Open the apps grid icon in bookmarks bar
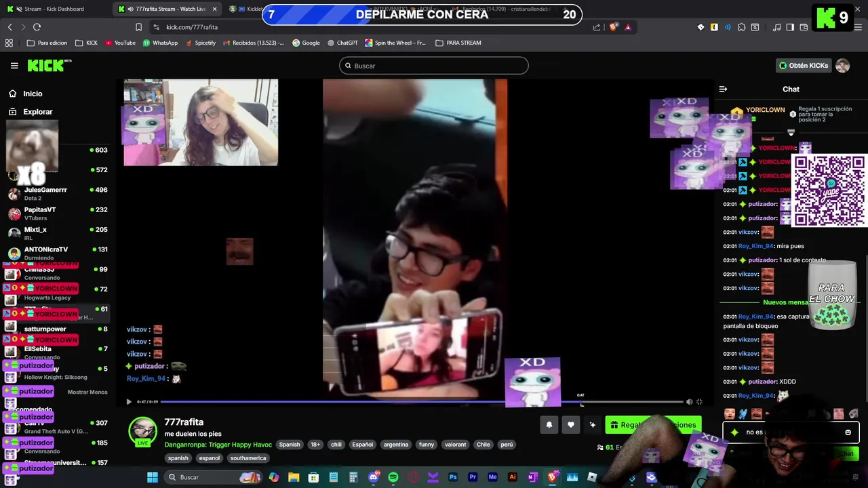 click(x=9, y=43)
